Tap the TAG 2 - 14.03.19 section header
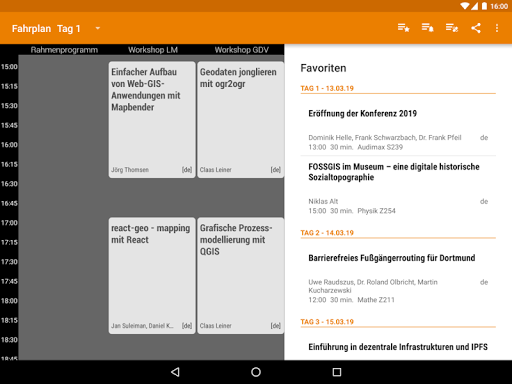 click(x=327, y=233)
